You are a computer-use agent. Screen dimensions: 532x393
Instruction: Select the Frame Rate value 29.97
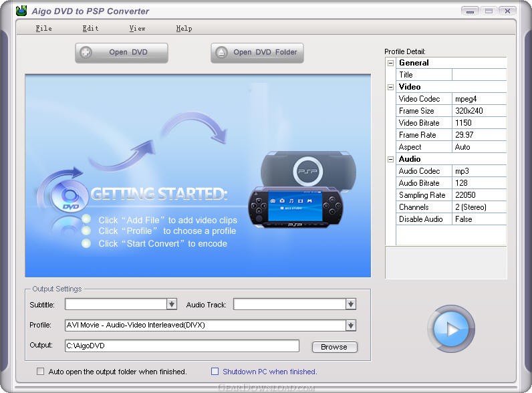click(479, 135)
